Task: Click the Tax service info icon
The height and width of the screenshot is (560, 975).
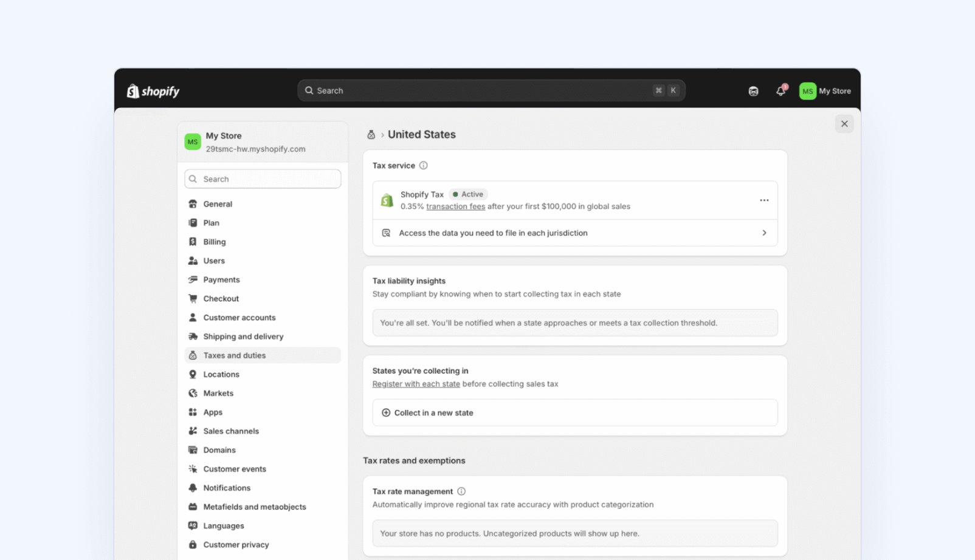Action: (424, 165)
